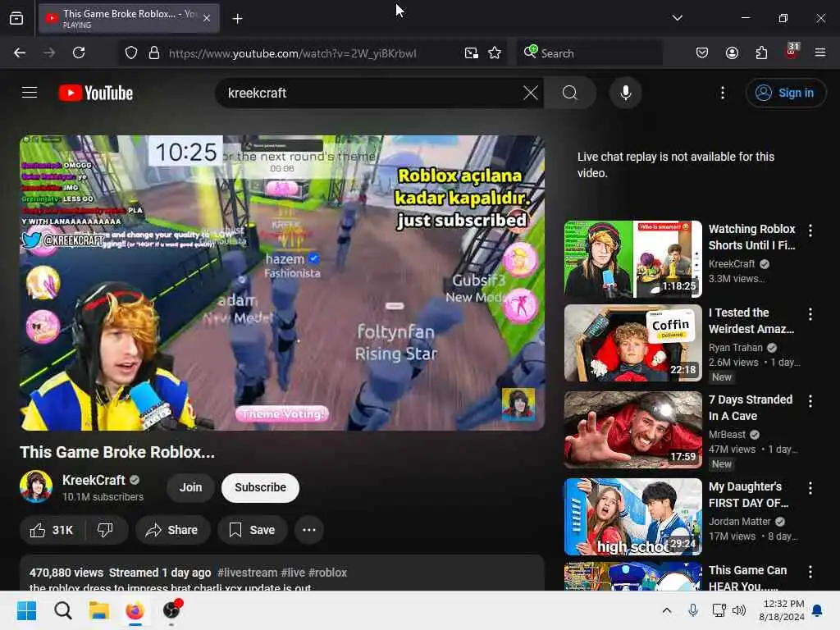Close the 'This Game Broke Roblox' tab
The height and width of the screenshot is (630, 840).
click(x=207, y=18)
